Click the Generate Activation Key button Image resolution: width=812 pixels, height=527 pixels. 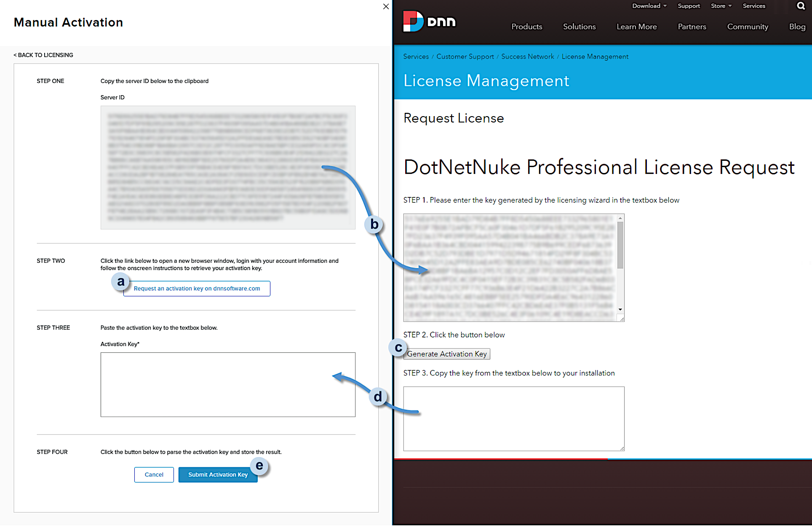point(446,354)
